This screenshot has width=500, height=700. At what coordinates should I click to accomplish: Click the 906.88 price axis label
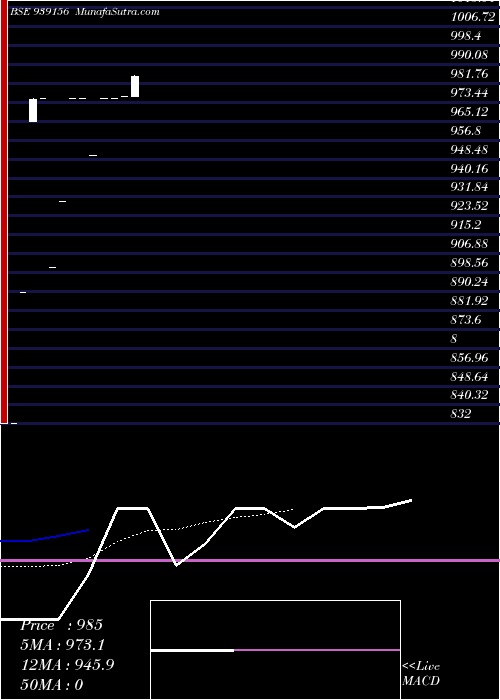point(470,244)
